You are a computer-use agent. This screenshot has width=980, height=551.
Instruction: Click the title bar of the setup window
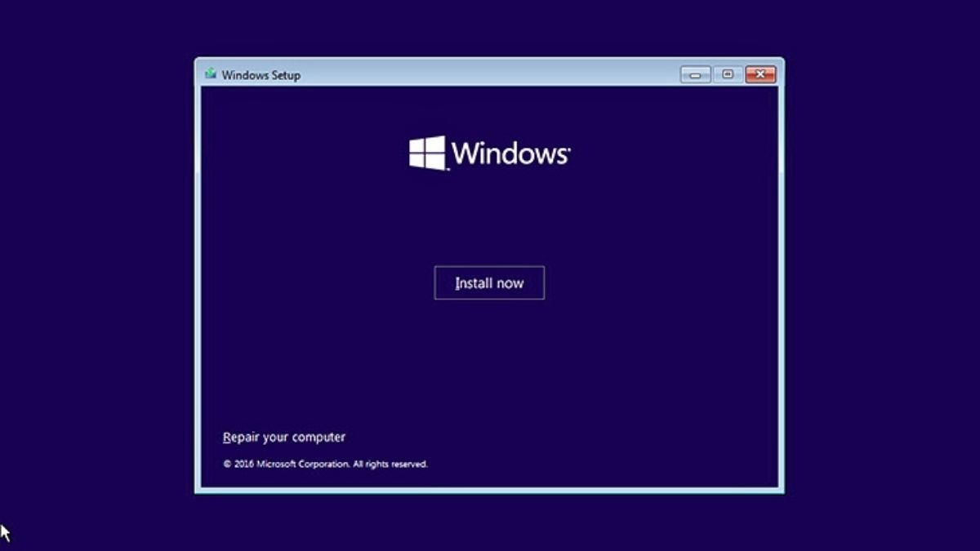pos(490,74)
